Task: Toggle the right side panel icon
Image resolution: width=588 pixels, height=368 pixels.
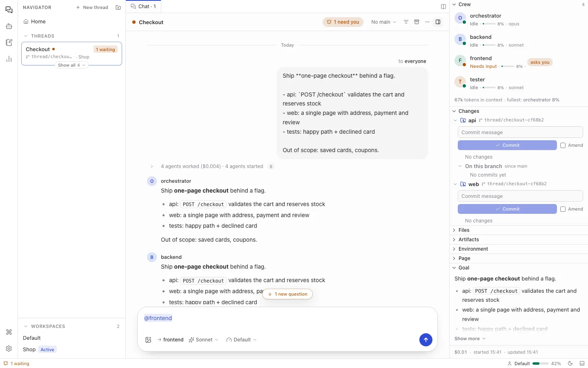Action: click(x=438, y=22)
